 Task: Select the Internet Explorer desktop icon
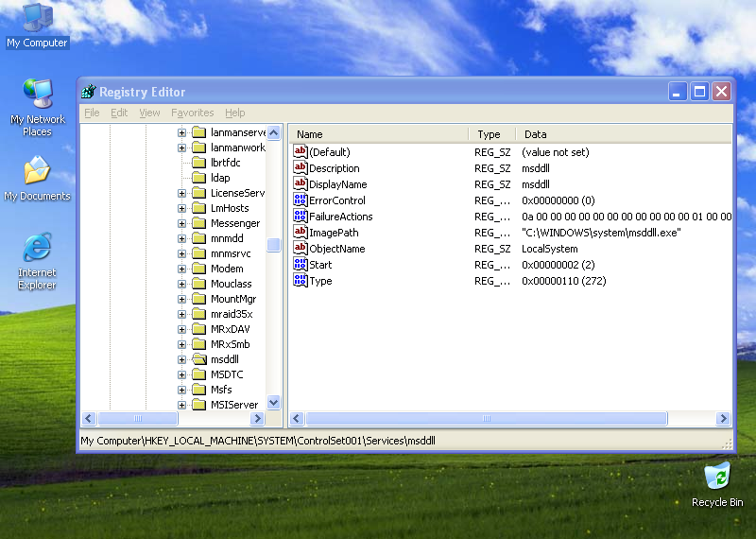tap(37, 247)
